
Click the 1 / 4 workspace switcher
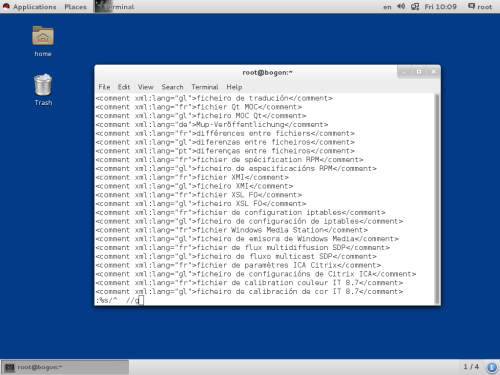point(471,367)
